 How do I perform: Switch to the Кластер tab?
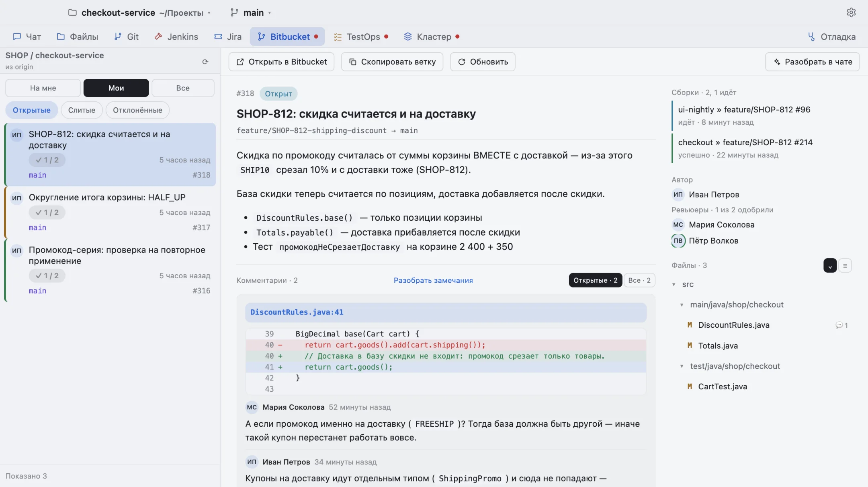click(432, 37)
